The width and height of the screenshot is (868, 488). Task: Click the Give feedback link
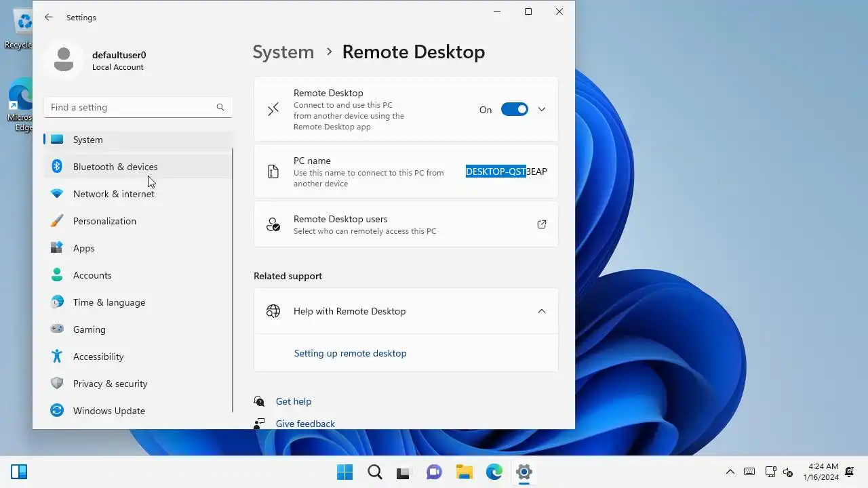point(305,424)
